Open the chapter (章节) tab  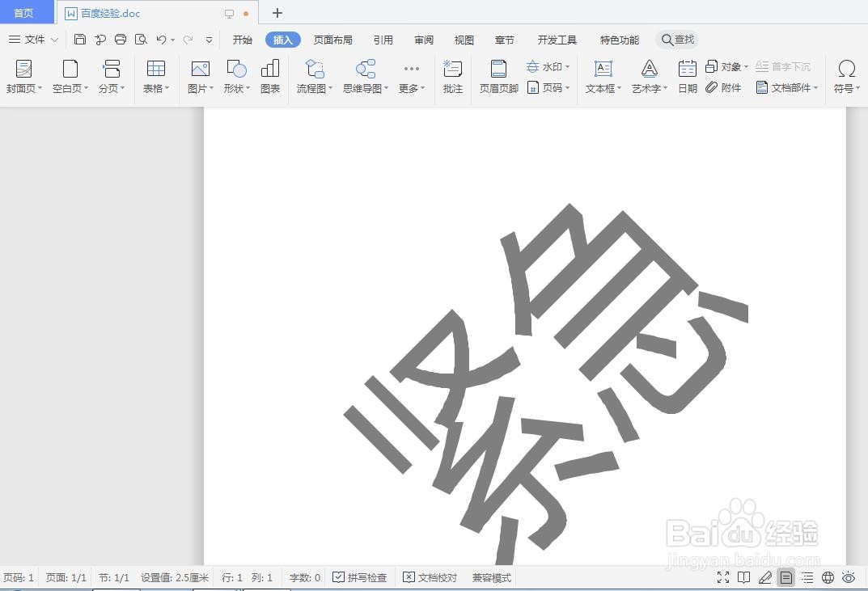tap(504, 40)
